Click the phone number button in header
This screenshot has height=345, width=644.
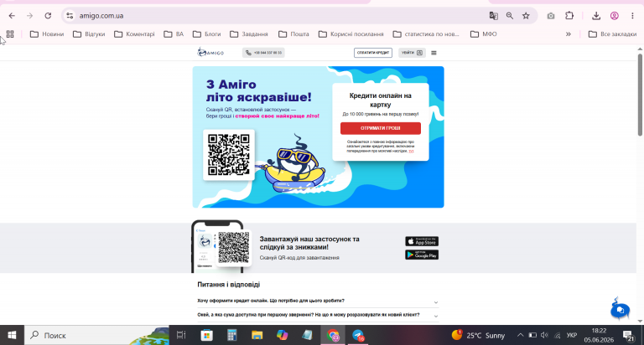[x=263, y=53]
